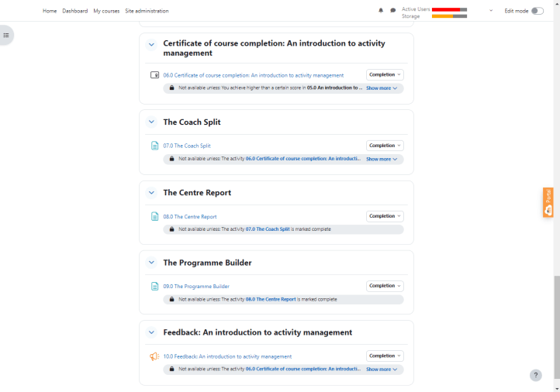Toggle the Edit mode switch
560x392 pixels.
point(537,11)
